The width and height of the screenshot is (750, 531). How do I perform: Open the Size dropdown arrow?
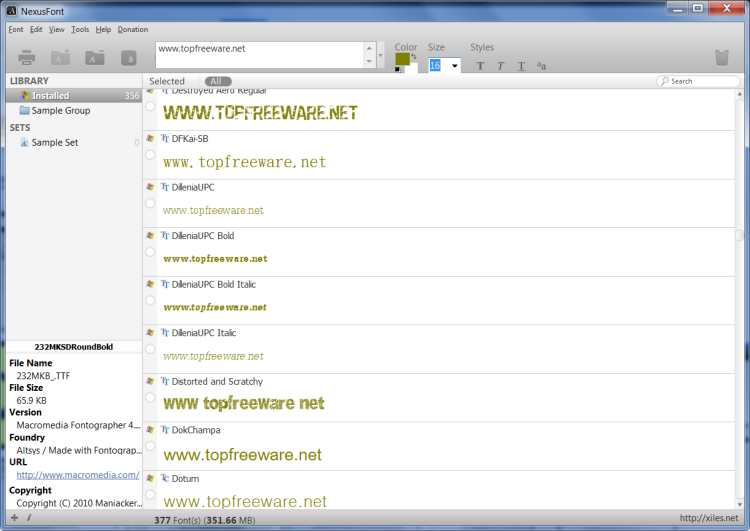coord(454,66)
